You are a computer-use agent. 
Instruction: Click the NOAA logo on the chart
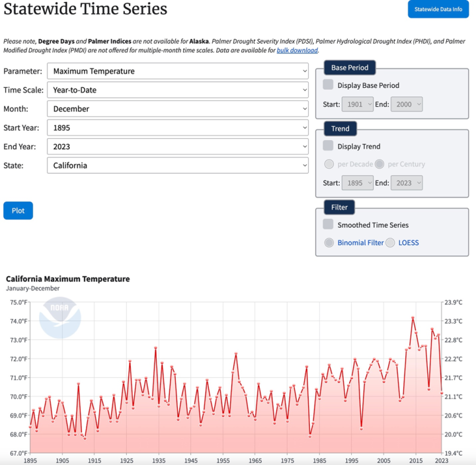60,318
